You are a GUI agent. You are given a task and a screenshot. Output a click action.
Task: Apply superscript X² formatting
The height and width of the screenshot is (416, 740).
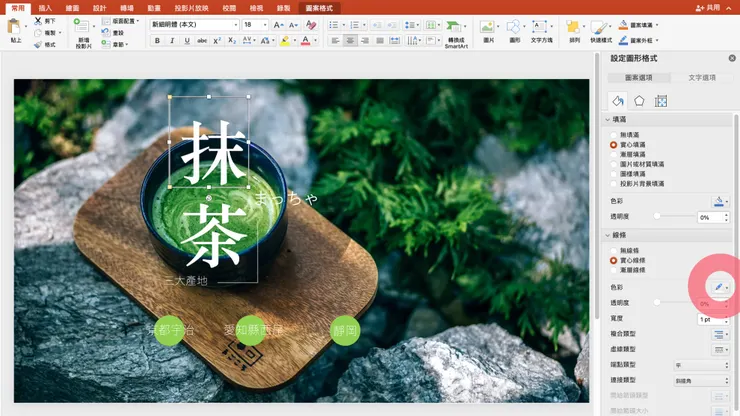[x=217, y=41]
